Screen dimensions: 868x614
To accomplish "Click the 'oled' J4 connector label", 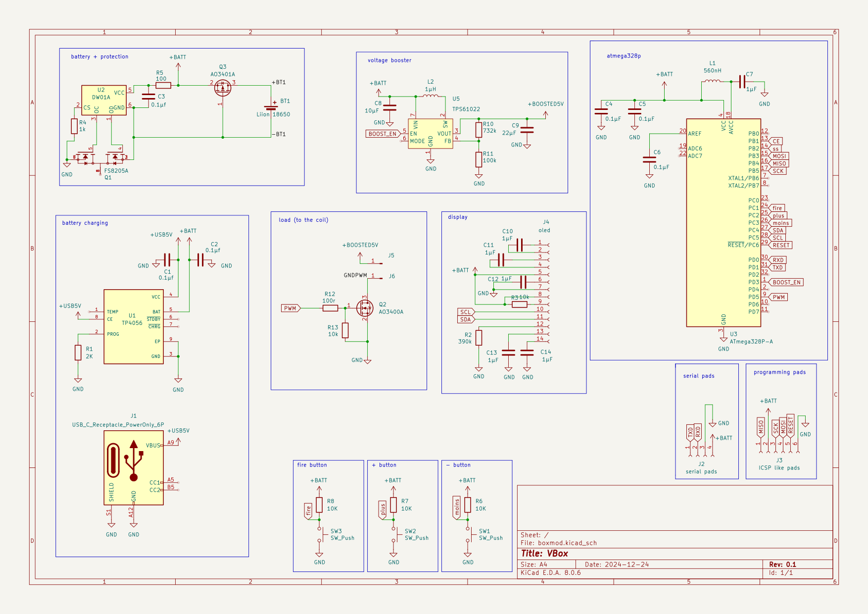I will coord(544,230).
